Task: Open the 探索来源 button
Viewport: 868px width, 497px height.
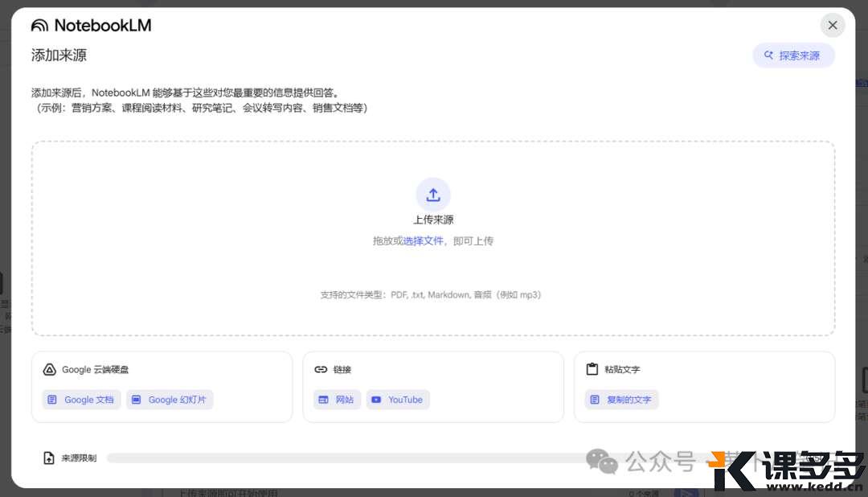Action: coord(792,55)
